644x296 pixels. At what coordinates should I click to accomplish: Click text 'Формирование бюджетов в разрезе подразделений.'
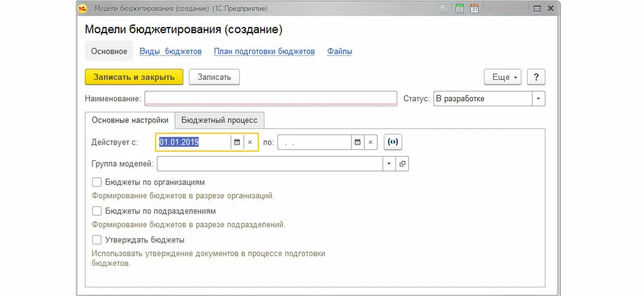pos(189,225)
